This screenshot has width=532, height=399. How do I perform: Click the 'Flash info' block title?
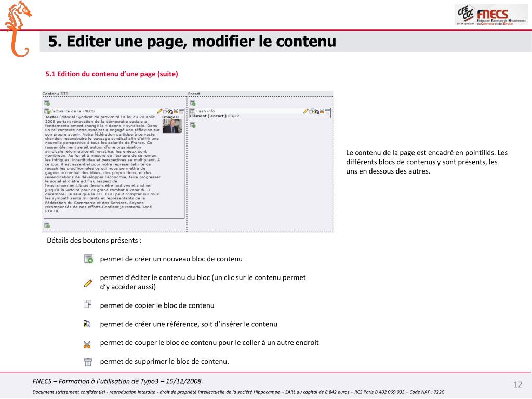tap(205, 111)
